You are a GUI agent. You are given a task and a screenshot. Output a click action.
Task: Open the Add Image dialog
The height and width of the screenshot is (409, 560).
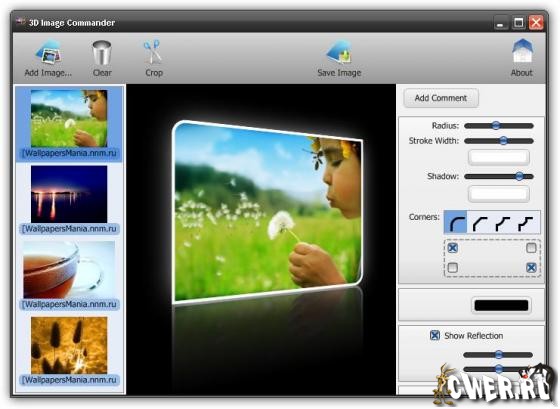pyautogui.click(x=48, y=59)
